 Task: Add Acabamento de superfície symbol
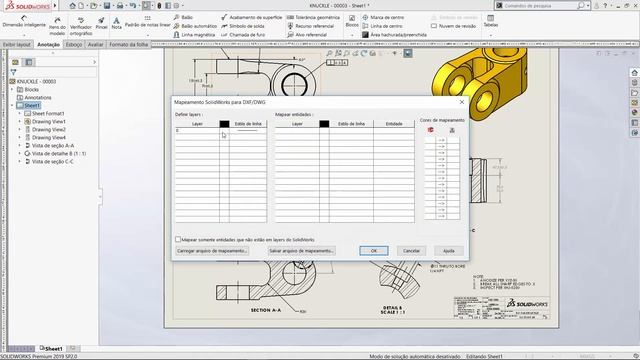pos(251,18)
